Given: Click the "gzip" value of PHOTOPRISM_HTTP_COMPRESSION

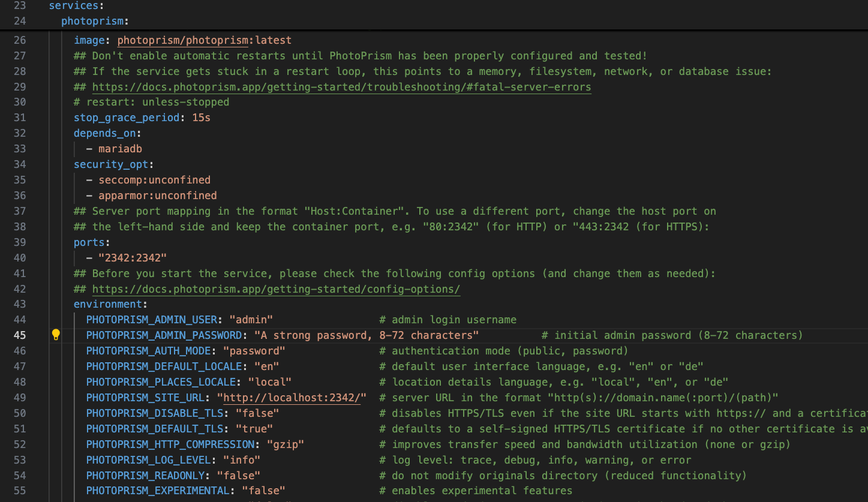Looking at the screenshot, I should tap(287, 444).
